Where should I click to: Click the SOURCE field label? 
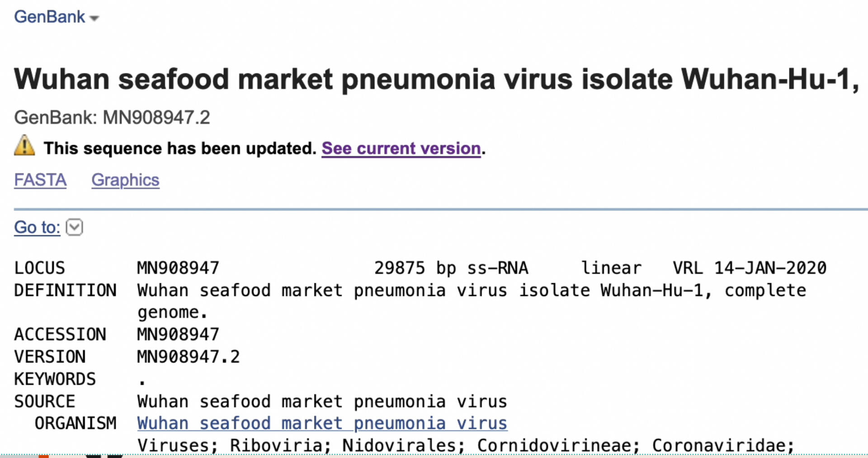[x=45, y=401]
